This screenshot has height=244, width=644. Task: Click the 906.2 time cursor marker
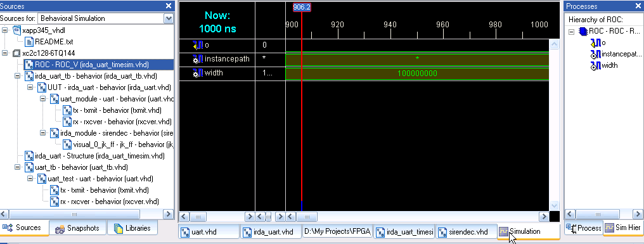302,7
